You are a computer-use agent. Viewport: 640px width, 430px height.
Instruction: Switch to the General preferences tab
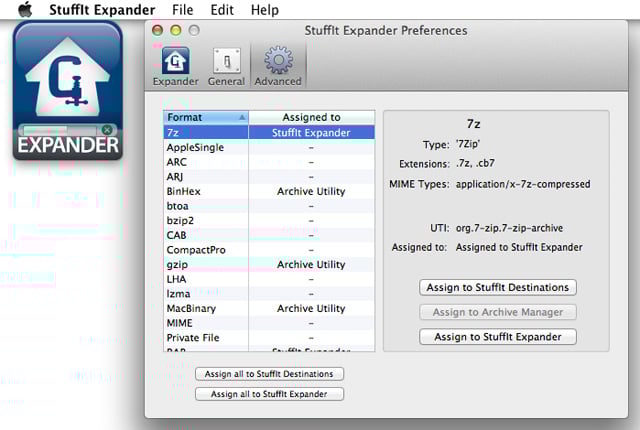(x=226, y=66)
